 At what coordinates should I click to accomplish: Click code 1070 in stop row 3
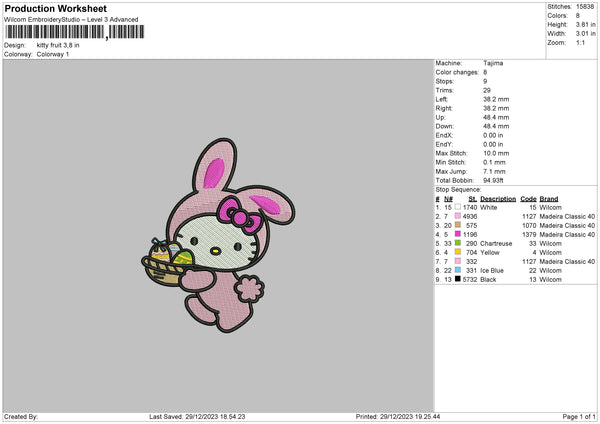pyautogui.click(x=529, y=226)
